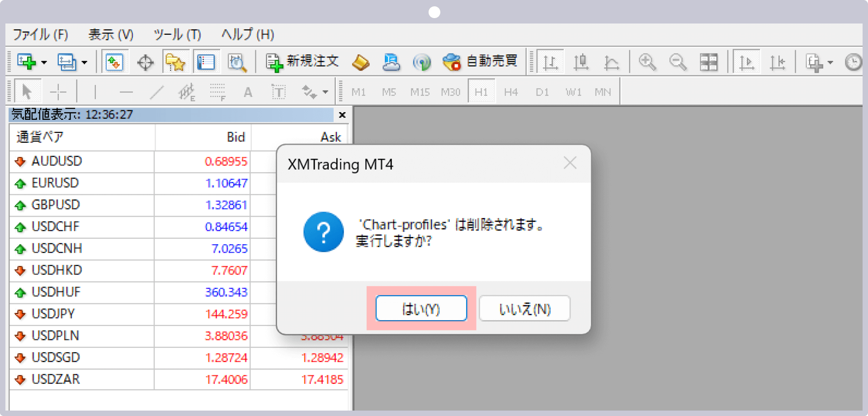The image size is (868, 416).
Task: Click the new chart icon
Action: 26,62
